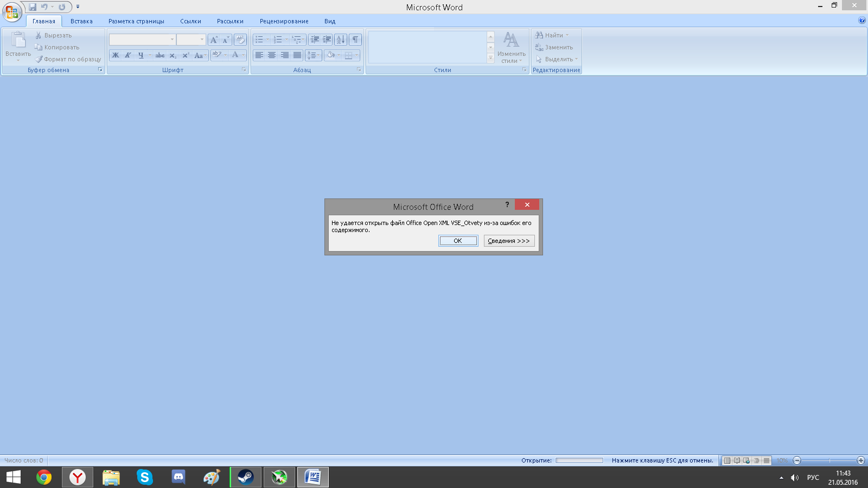The height and width of the screenshot is (488, 868).
Task: Toggle strikethrough formatting
Action: click(160, 55)
